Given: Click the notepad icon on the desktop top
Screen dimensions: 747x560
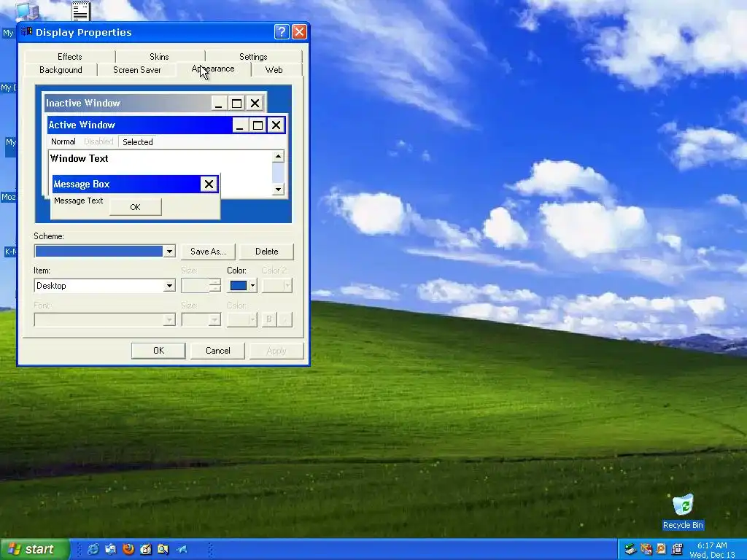Looking at the screenshot, I should coord(82,11).
